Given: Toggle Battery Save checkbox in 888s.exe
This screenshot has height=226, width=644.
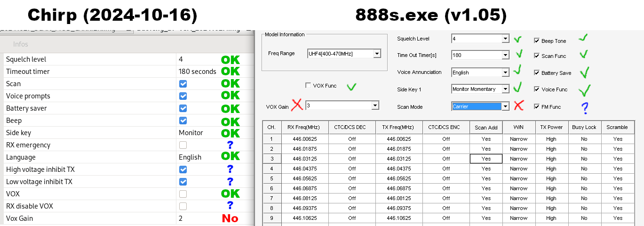Looking at the screenshot, I should pos(537,73).
